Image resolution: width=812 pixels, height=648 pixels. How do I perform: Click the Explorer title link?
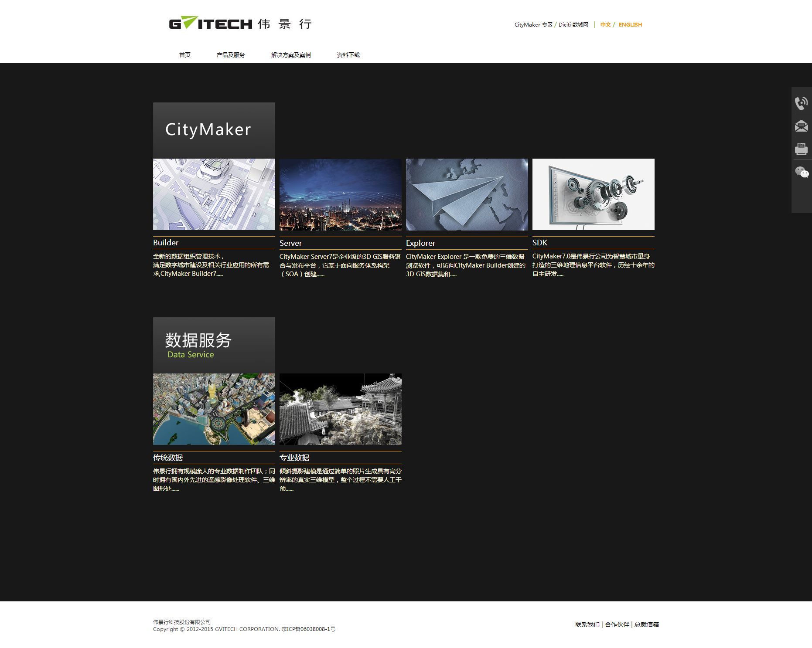point(420,243)
